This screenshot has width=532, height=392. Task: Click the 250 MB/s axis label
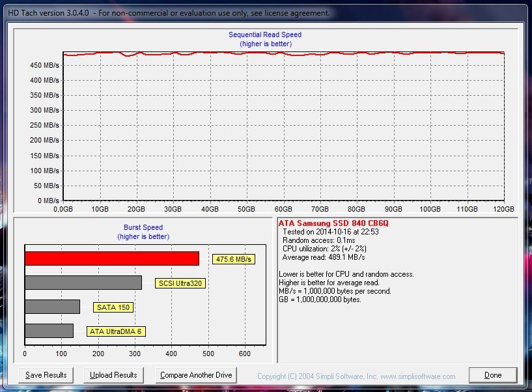[x=44, y=125]
